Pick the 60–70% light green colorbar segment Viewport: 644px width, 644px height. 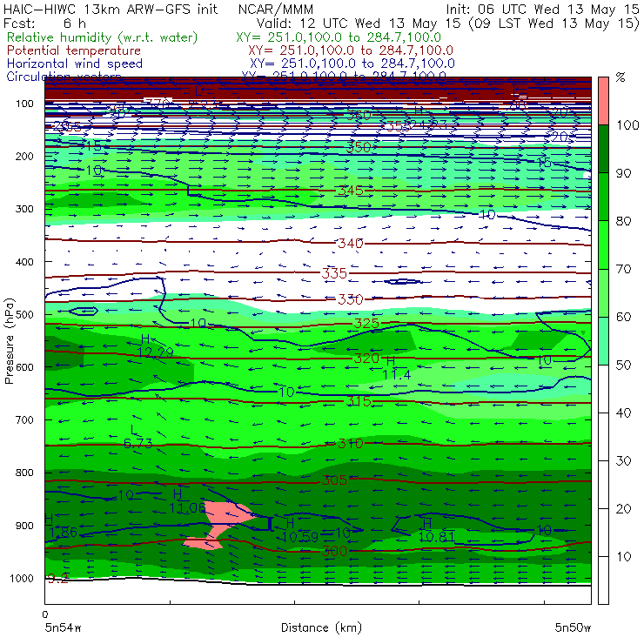pyautogui.click(x=603, y=292)
